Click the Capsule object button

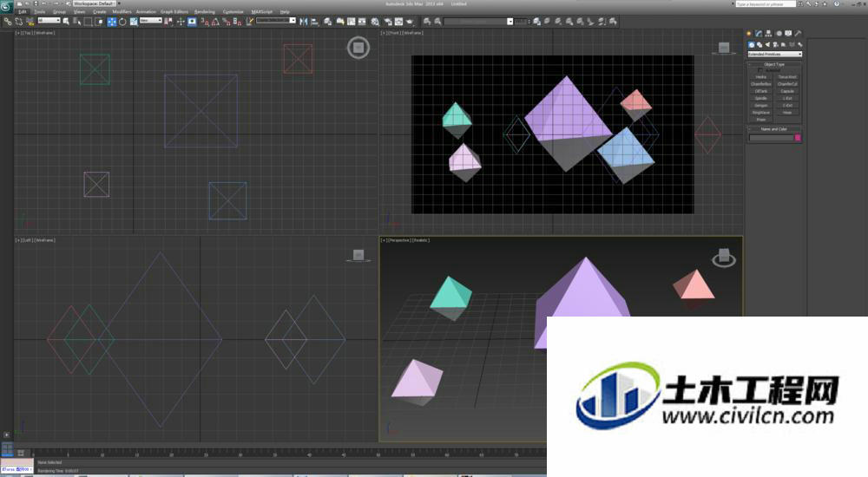[787, 91]
